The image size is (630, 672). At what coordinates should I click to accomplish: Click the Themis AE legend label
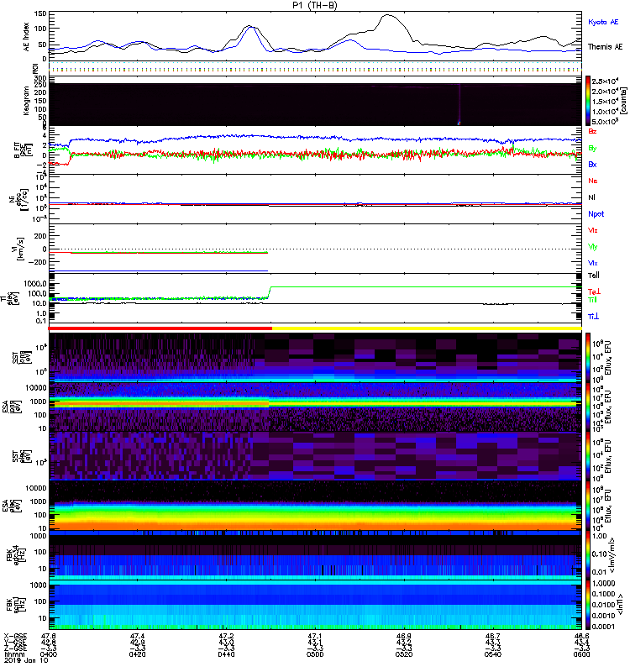[605, 47]
